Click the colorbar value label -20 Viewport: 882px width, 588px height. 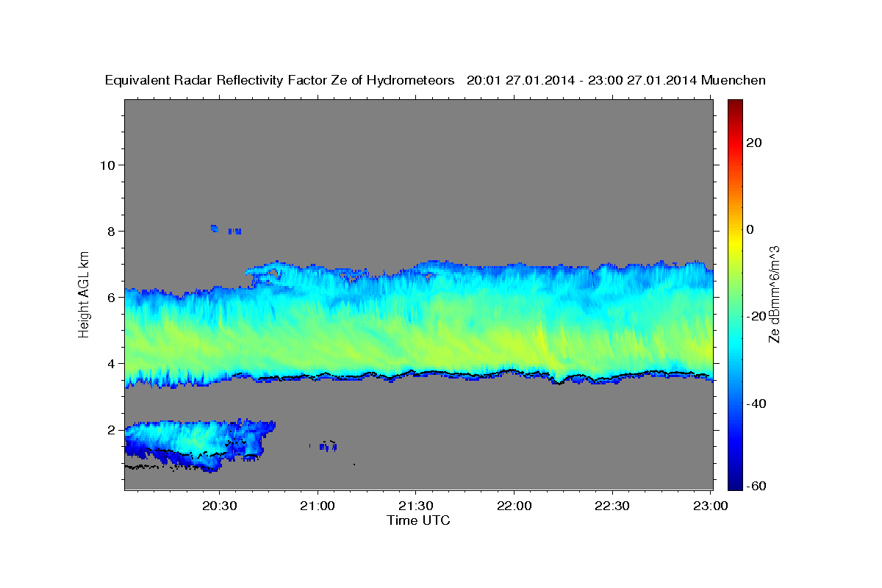755,316
